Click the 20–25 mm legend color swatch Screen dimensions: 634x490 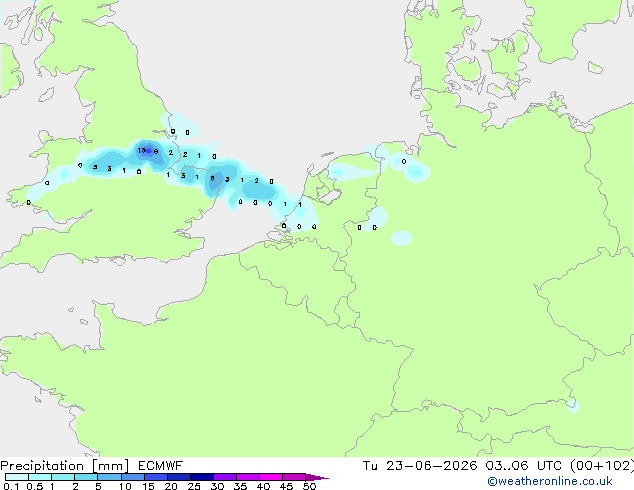pos(179,477)
